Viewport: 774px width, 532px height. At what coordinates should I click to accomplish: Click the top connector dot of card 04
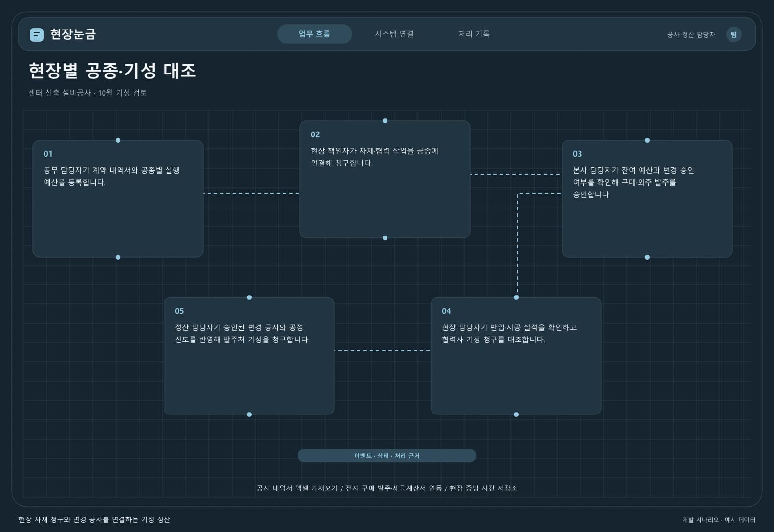tap(516, 297)
